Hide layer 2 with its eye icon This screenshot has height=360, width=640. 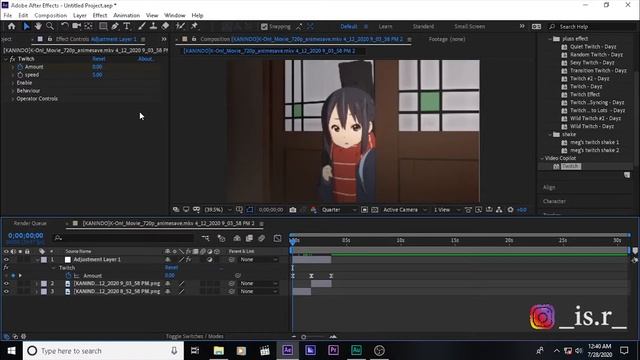pyautogui.click(x=6, y=283)
